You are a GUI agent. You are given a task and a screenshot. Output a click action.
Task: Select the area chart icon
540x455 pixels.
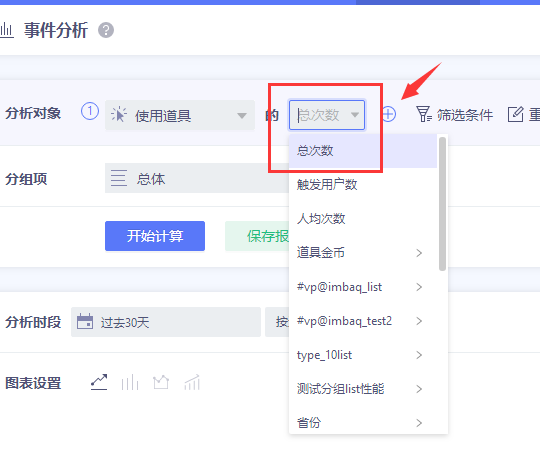(161, 382)
